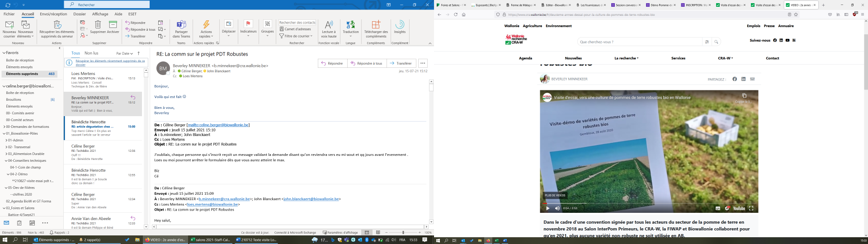
Task: Click the Facebook share icon next to PARTAGEZ
Action: coord(735,79)
